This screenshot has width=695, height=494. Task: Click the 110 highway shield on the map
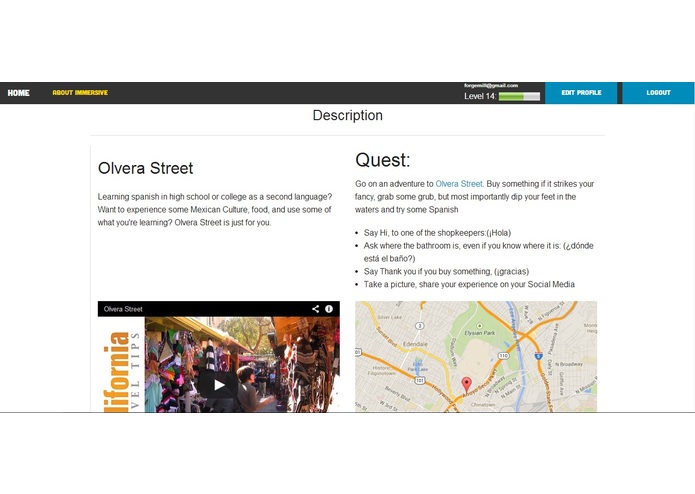504,355
